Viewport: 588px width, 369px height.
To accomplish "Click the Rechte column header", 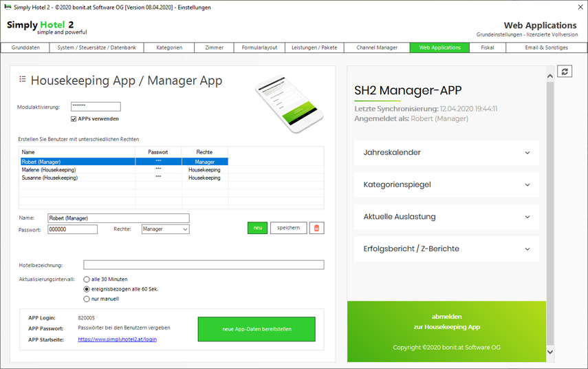I will tap(204, 152).
